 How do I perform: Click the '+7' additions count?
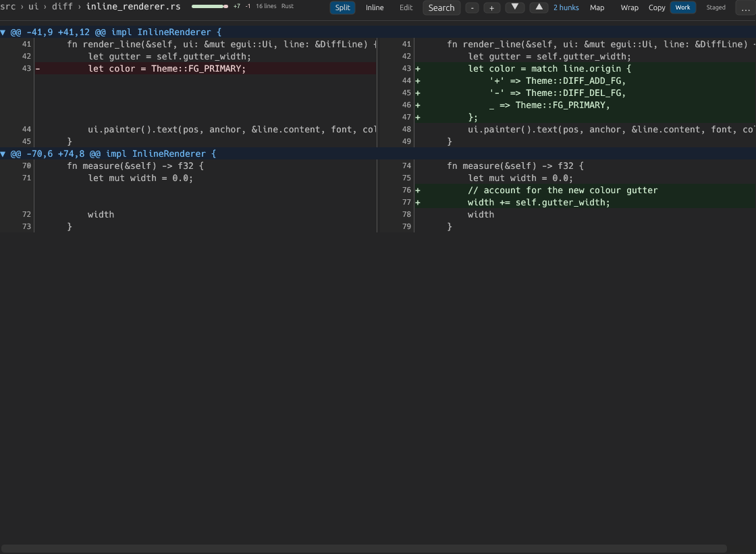tap(237, 6)
